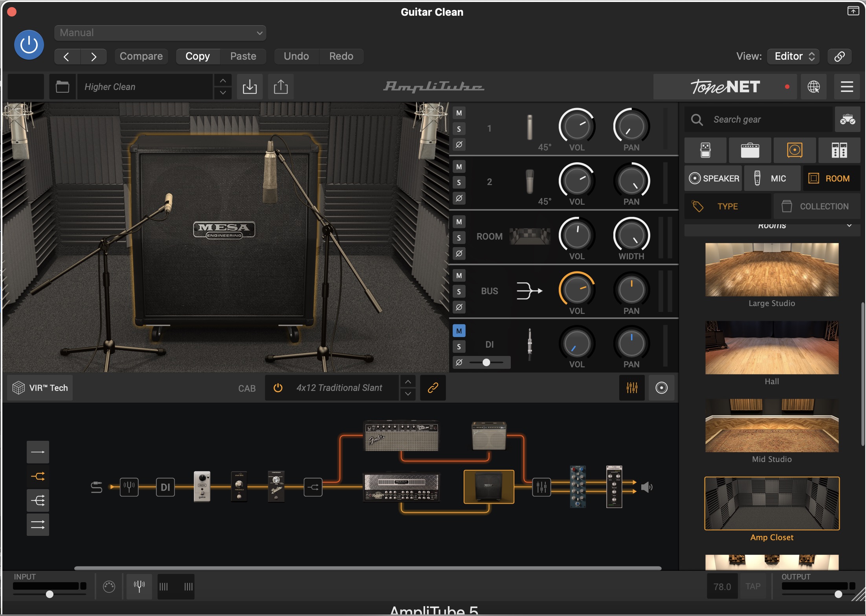Click the link icon beside the View dropdown
The image size is (866, 616).
coord(840,56)
